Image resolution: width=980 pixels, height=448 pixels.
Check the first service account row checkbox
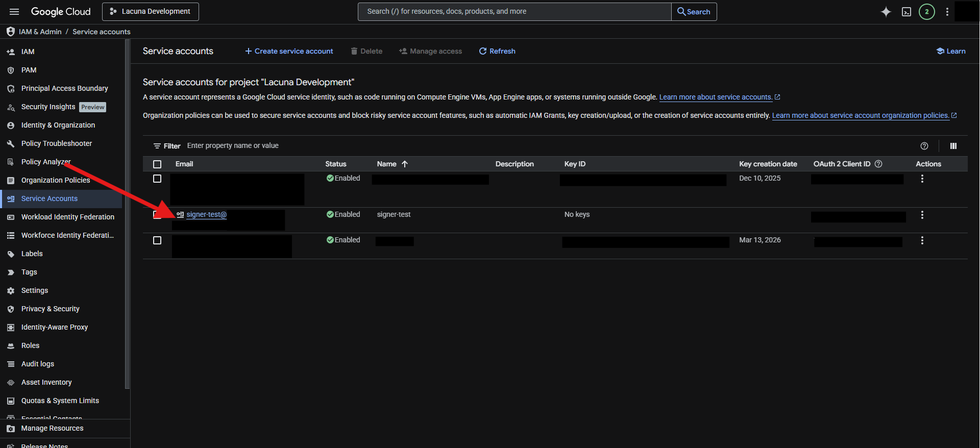(x=157, y=179)
